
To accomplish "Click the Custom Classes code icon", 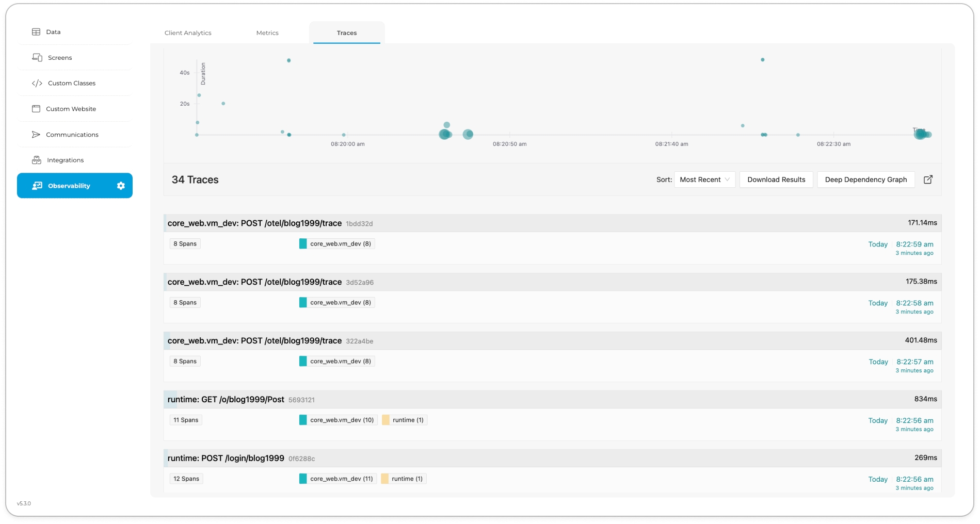I will point(37,83).
